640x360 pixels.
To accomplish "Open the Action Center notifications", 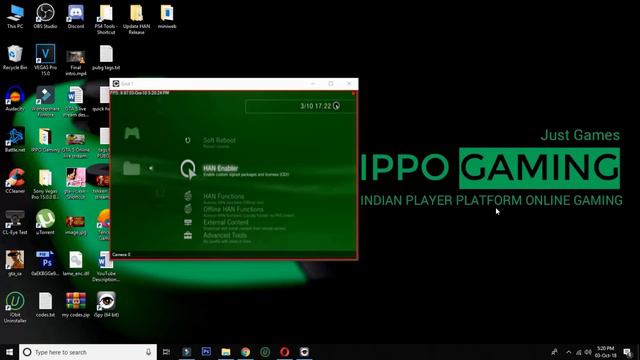I will point(627,352).
